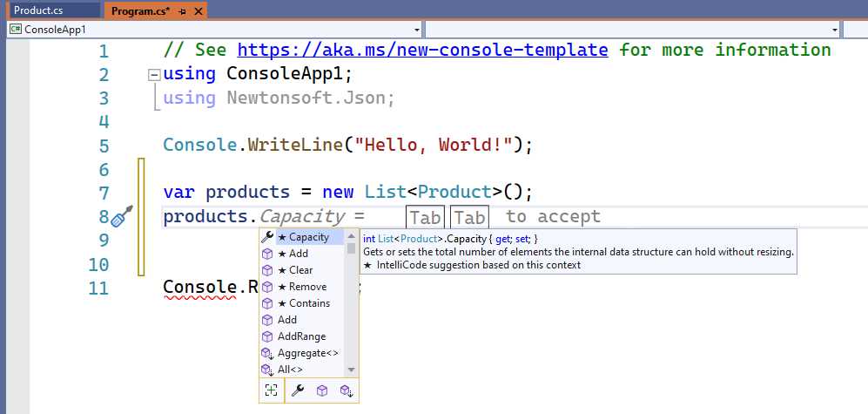
Task: Toggle properties filter wrench in IntelliSense footer
Action: pyautogui.click(x=298, y=390)
